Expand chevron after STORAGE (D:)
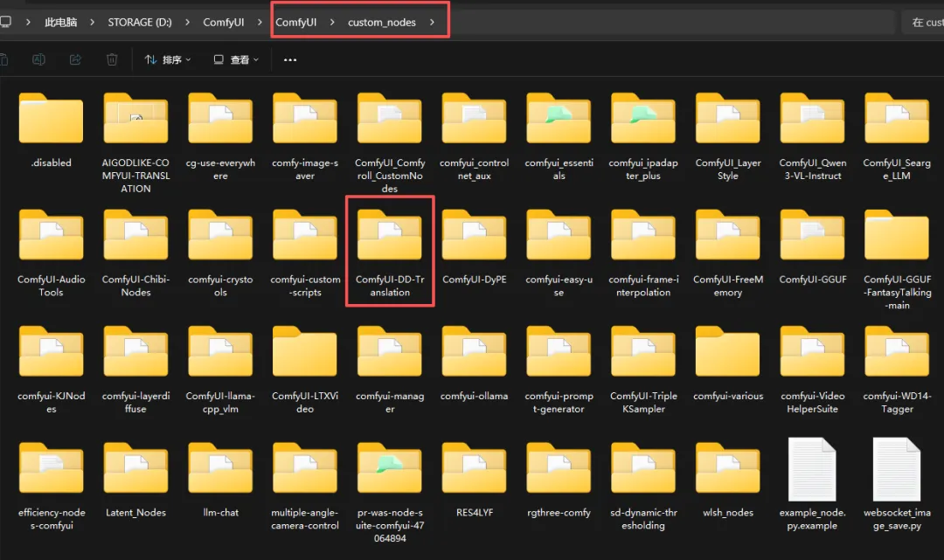 [187, 22]
